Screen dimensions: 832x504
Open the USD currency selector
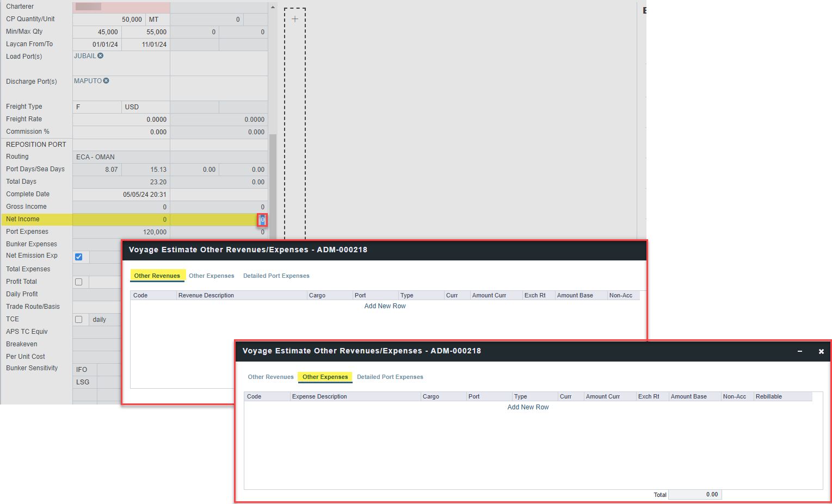[145, 107]
